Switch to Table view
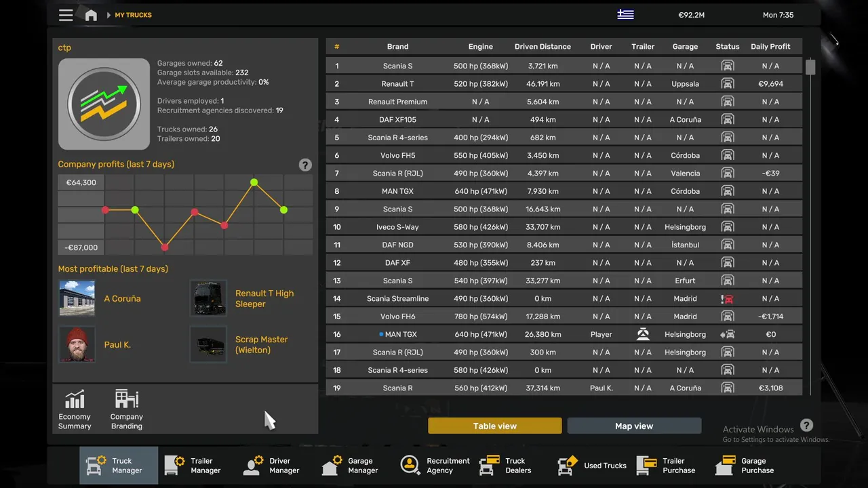Image resolution: width=868 pixels, height=488 pixels. 495,426
